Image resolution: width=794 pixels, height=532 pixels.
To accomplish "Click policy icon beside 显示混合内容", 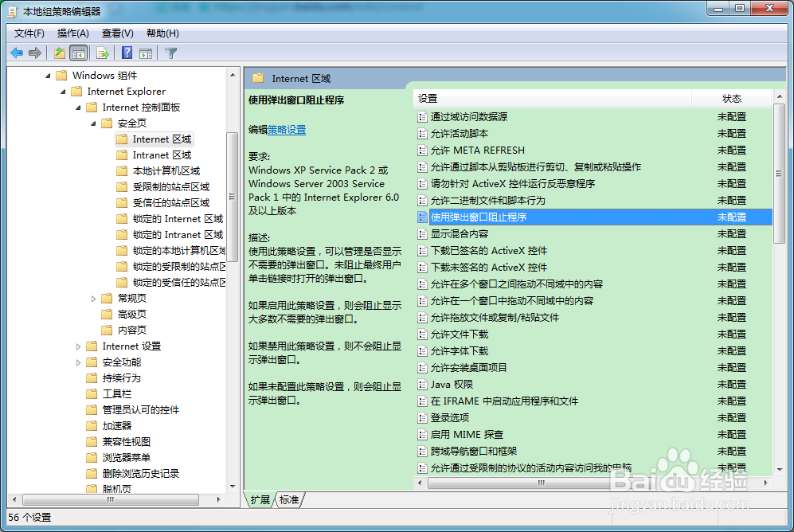I will pyautogui.click(x=422, y=234).
